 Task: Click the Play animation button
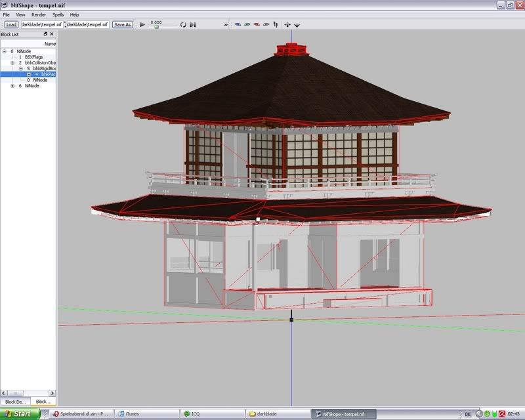pos(142,24)
